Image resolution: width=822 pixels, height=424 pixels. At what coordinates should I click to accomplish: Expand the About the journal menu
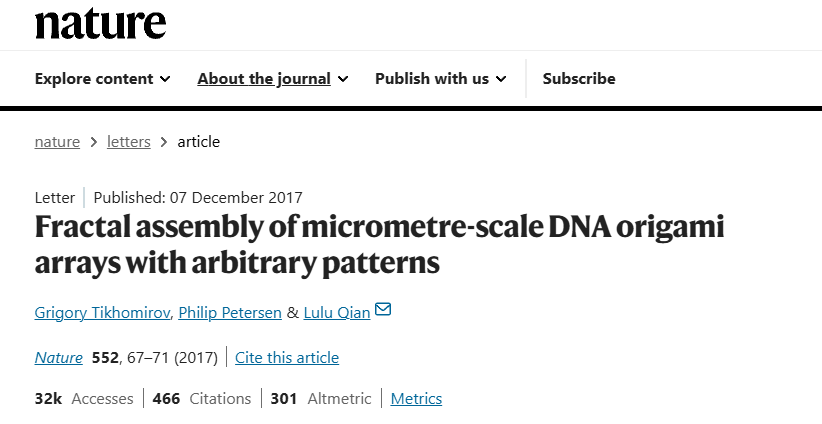coord(272,79)
